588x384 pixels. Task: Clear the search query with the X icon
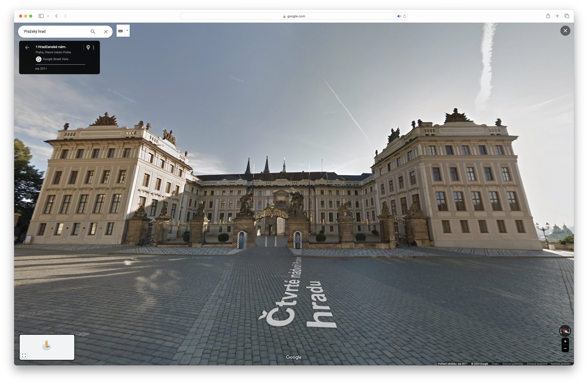pyautogui.click(x=106, y=32)
